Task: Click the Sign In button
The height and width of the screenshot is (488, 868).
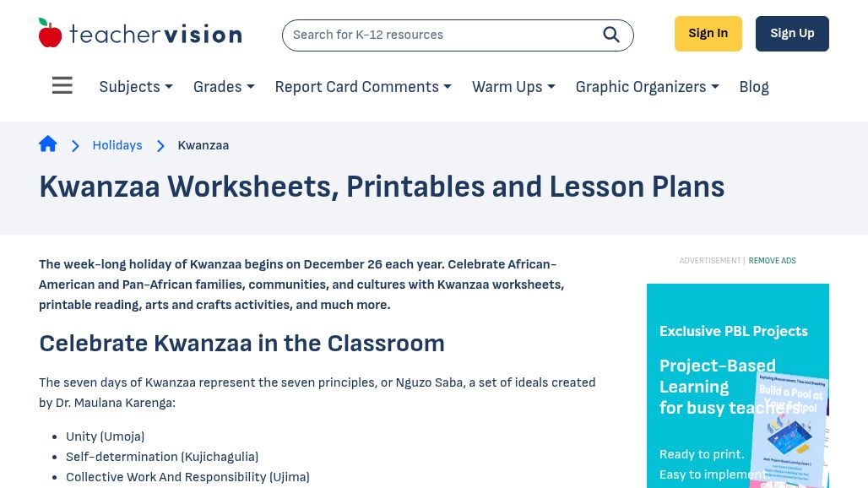Action: [x=708, y=34]
